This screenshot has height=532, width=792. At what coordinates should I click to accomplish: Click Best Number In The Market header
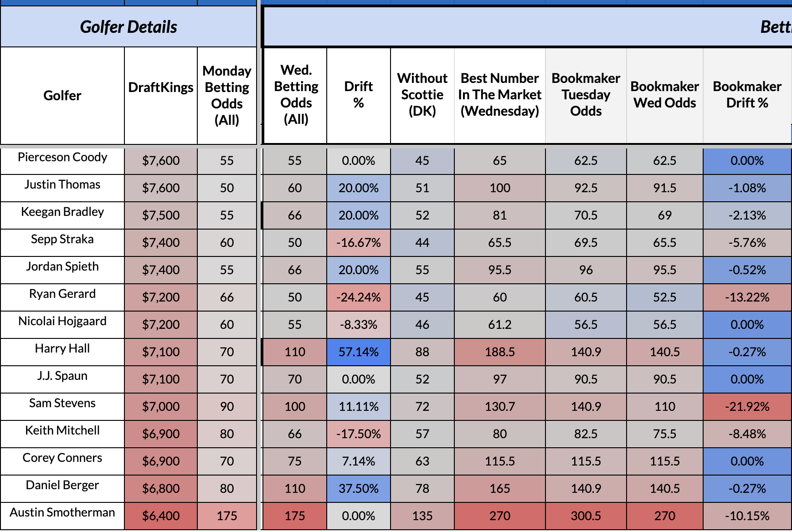tap(499, 95)
